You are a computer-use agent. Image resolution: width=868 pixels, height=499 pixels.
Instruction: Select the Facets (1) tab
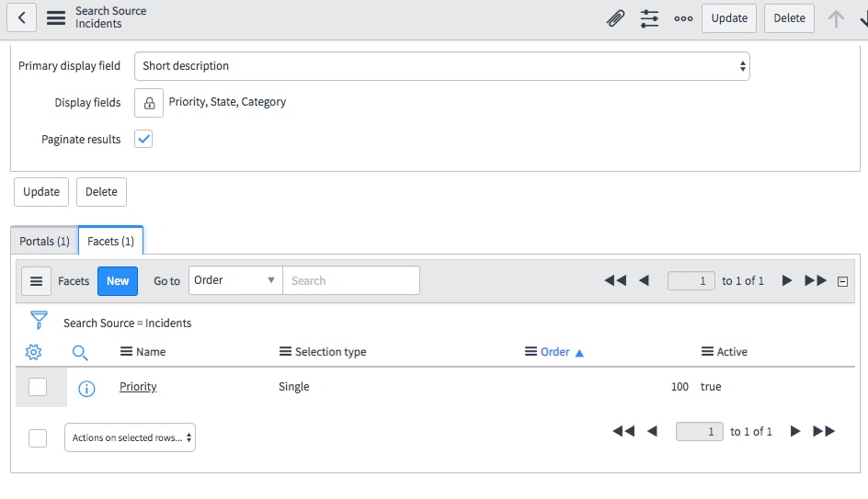pyautogui.click(x=110, y=242)
